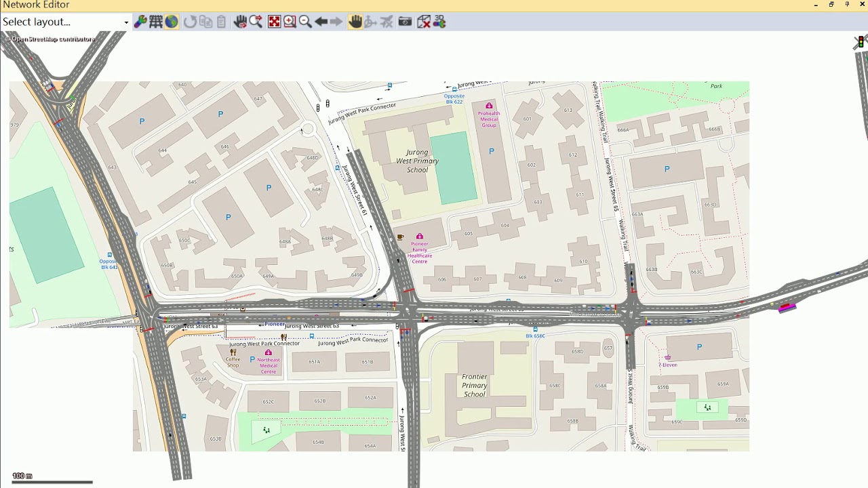868x488 pixels.
Task: Click the Northeast Medical Centre marker
Action: click(x=269, y=352)
